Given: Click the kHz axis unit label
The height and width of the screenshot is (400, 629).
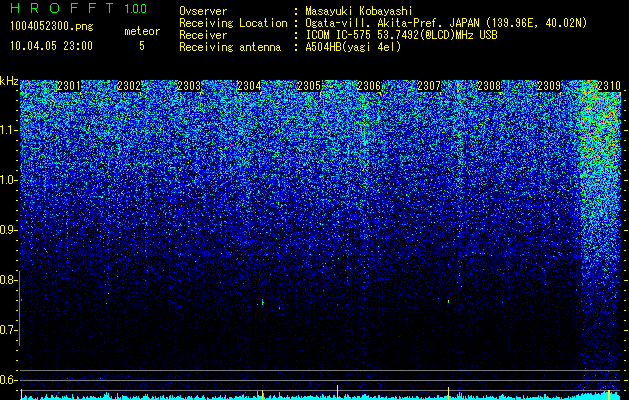Looking at the screenshot, I should [x=9, y=81].
